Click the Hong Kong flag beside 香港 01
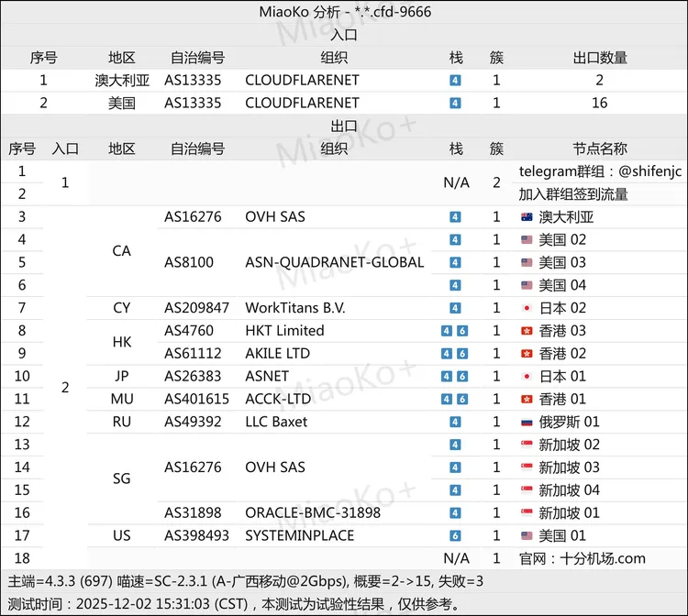 coord(526,399)
